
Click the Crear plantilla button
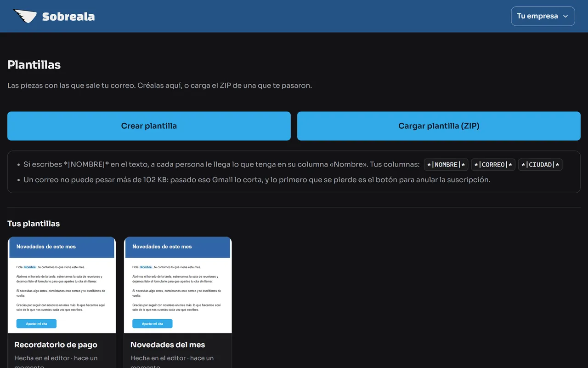[149, 126]
